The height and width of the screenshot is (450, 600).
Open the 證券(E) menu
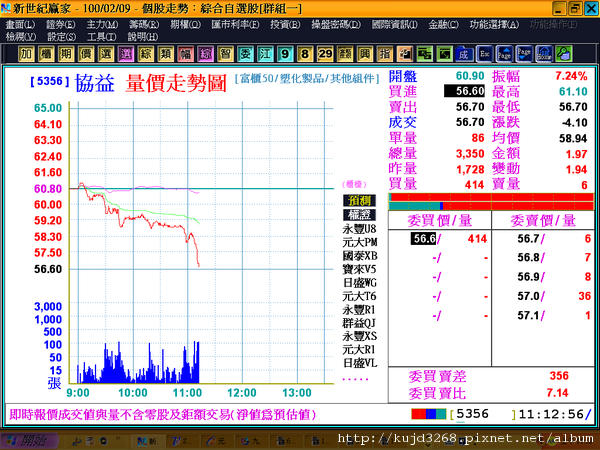click(60, 25)
